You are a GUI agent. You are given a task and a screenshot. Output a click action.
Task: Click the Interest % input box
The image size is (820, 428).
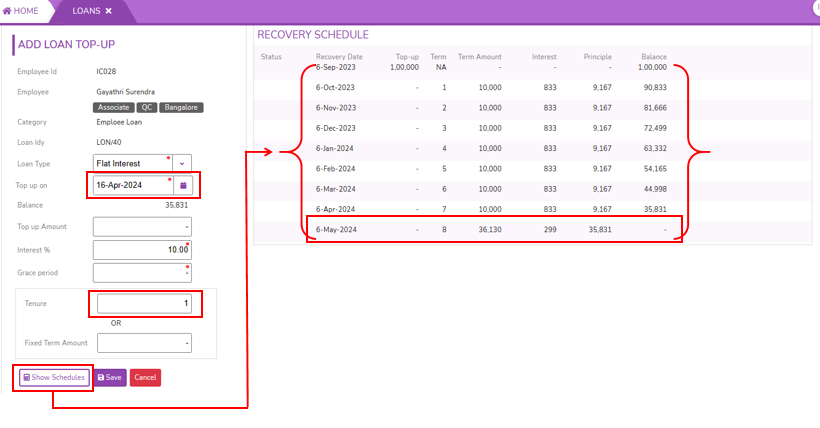coord(141,249)
